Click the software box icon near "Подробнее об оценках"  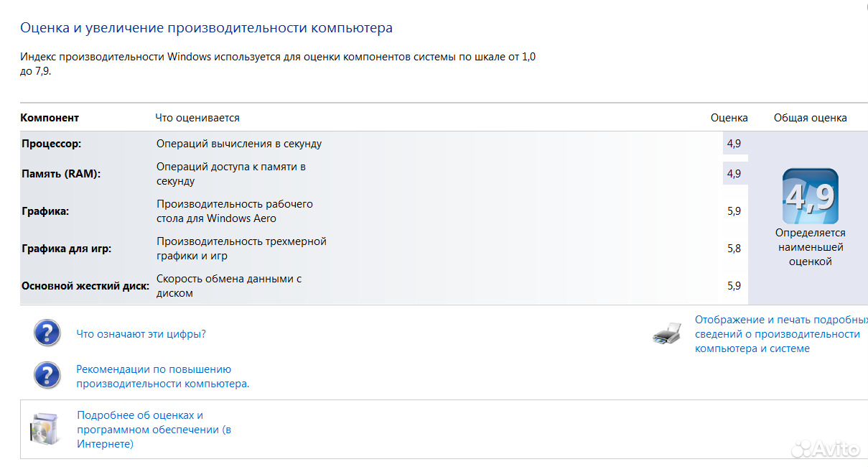tap(44, 428)
